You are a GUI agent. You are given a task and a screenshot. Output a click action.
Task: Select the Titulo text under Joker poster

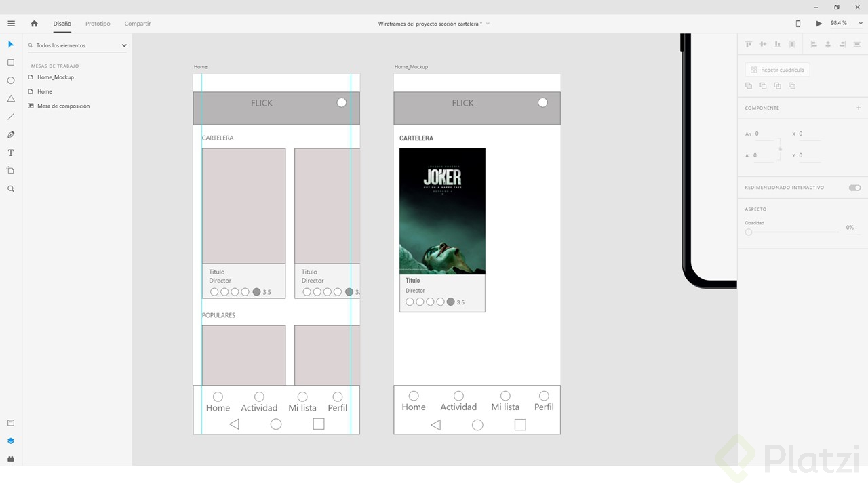pyautogui.click(x=413, y=281)
